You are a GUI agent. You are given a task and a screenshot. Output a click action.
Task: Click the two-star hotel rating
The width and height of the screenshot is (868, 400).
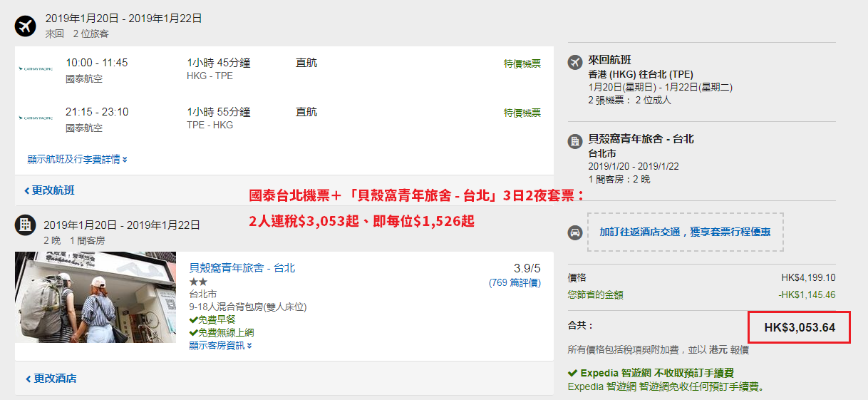pos(197,282)
